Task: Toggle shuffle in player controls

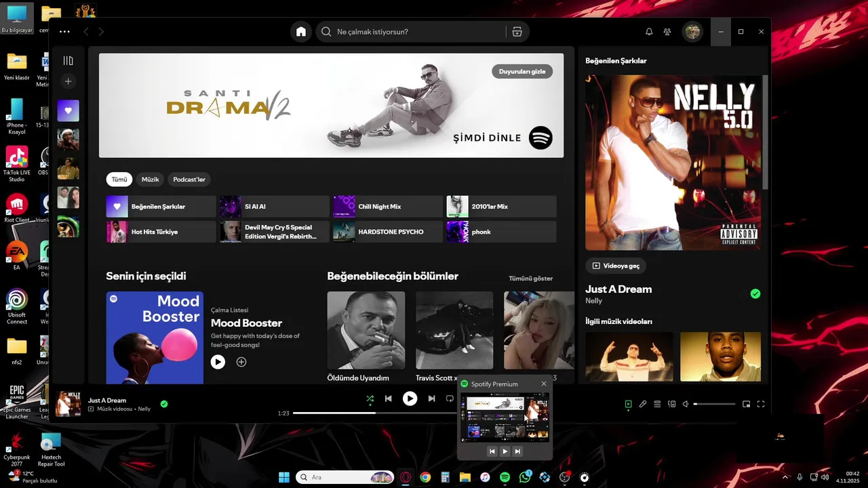Action: [370, 399]
